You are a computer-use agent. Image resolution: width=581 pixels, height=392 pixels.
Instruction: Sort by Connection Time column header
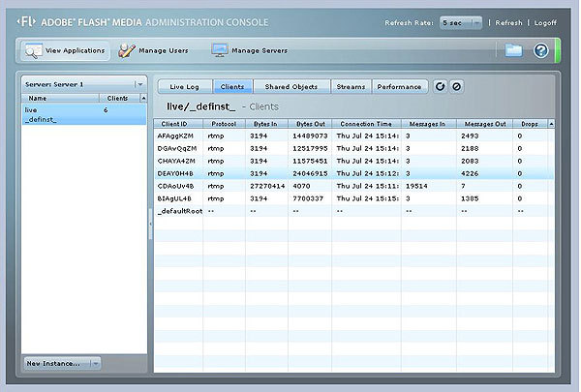click(366, 124)
